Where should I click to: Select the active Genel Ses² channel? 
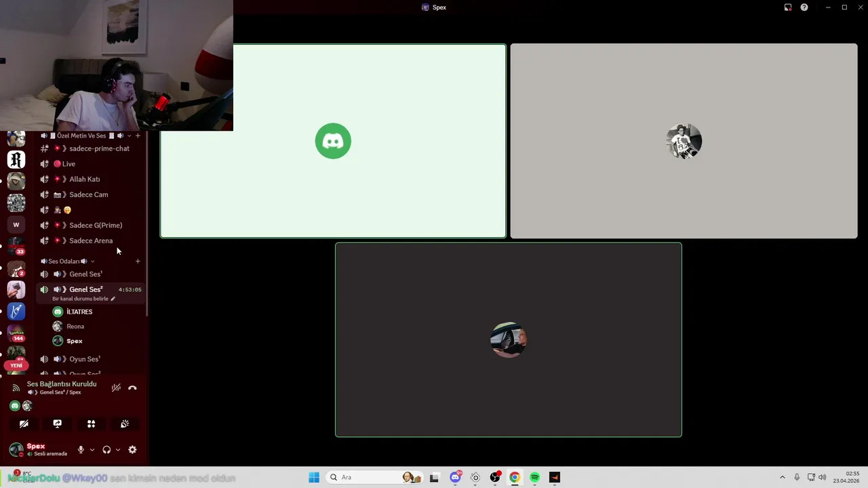pyautogui.click(x=91, y=293)
